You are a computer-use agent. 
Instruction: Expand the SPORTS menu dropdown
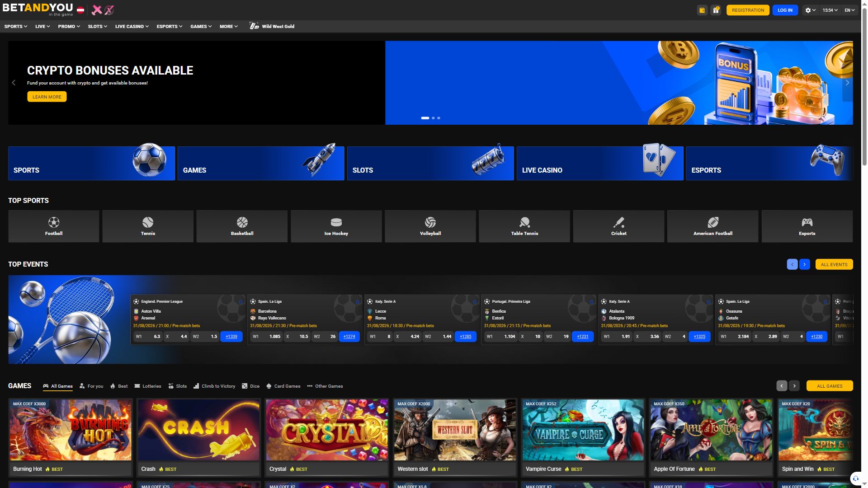pyautogui.click(x=16, y=26)
